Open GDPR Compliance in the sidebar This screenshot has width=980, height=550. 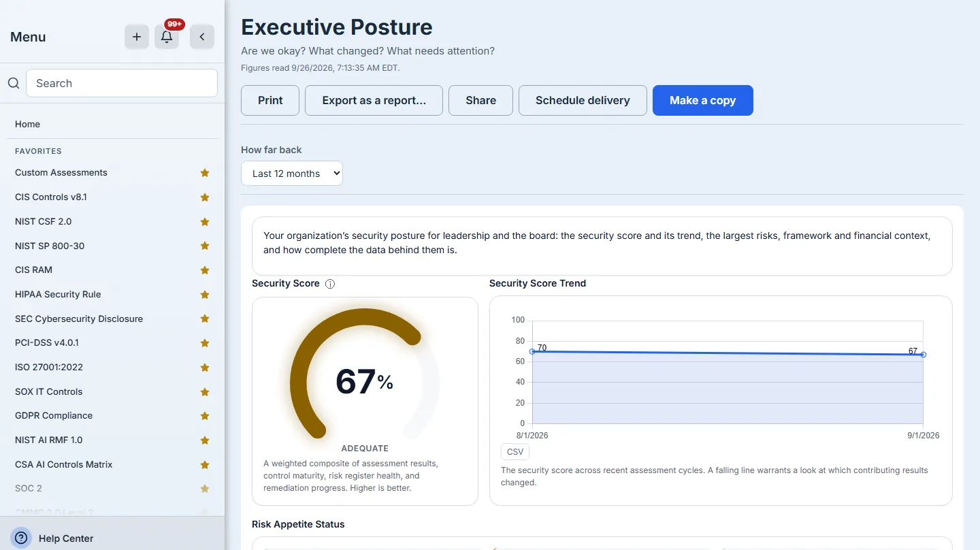(54, 415)
